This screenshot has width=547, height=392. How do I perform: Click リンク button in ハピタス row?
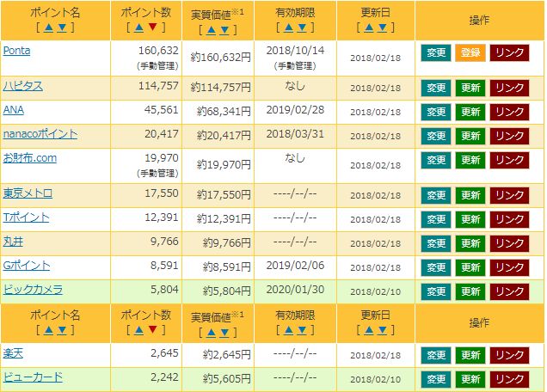coord(509,88)
